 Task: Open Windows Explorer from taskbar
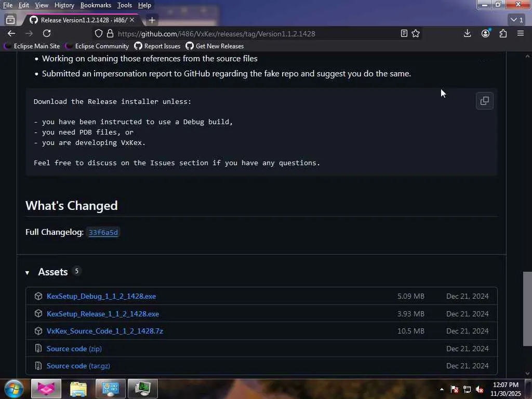[x=78, y=389]
